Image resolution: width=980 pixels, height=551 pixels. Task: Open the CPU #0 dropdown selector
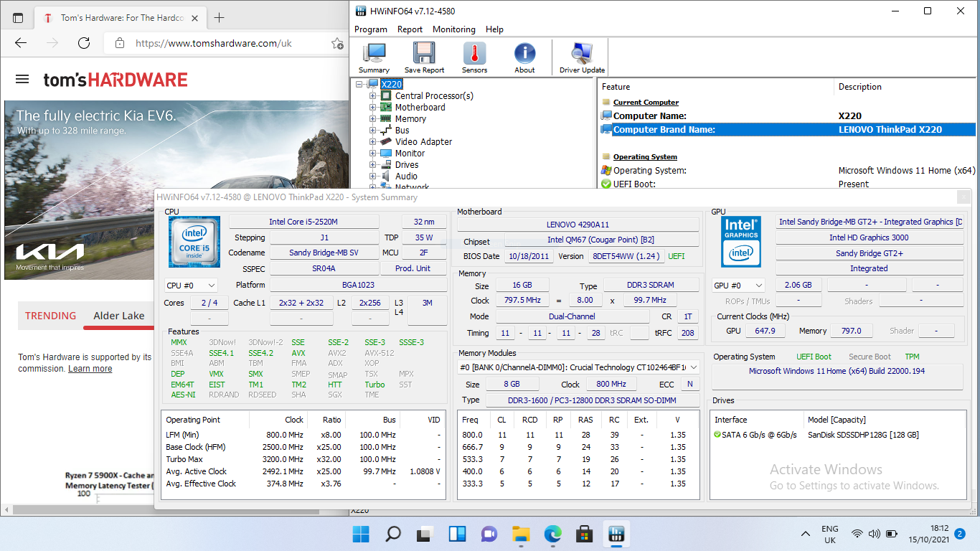click(191, 285)
